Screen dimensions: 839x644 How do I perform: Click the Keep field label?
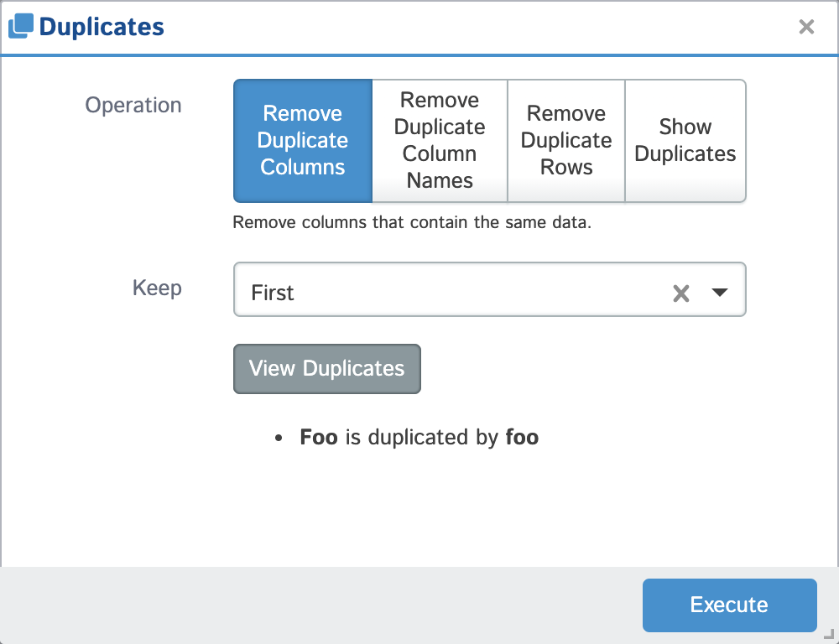[157, 288]
